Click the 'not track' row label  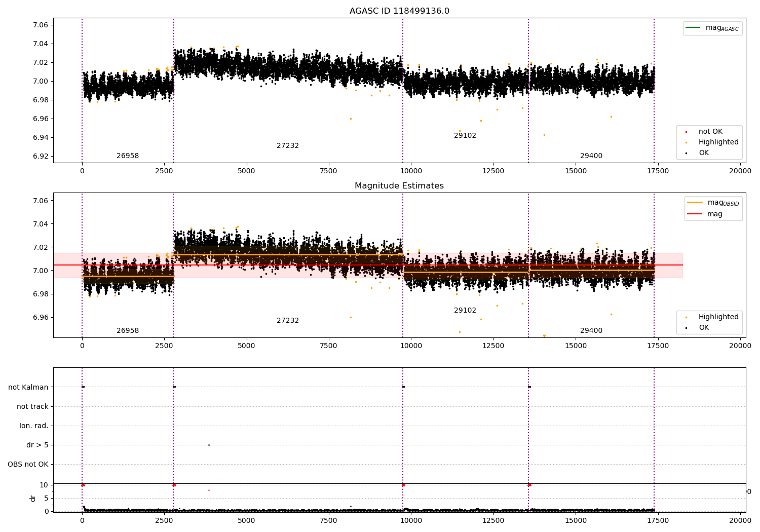(32, 407)
